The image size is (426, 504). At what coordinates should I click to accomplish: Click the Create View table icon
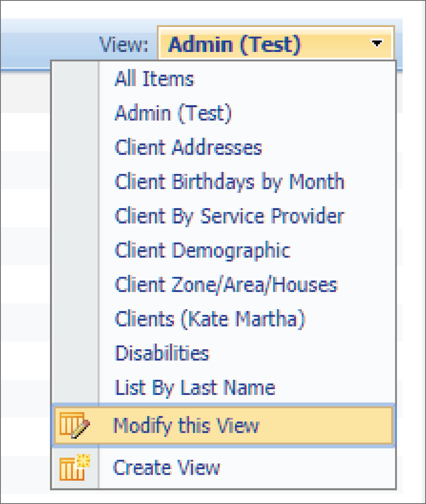[x=75, y=467]
